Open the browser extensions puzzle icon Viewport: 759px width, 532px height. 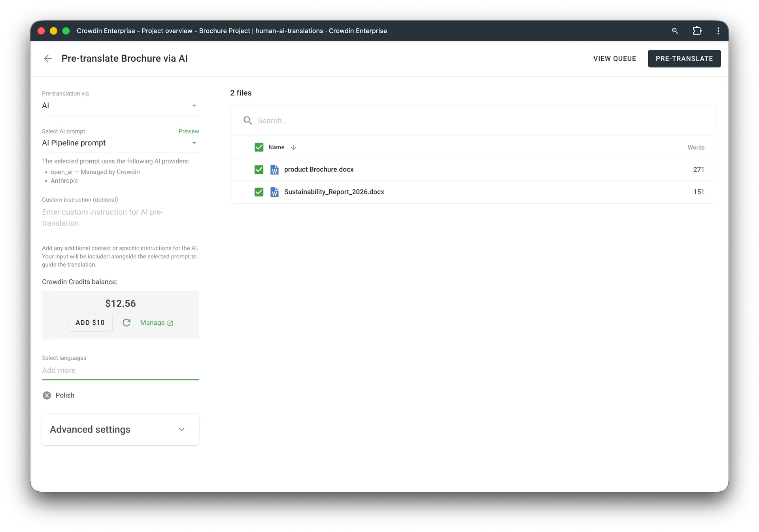(x=697, y=31)
